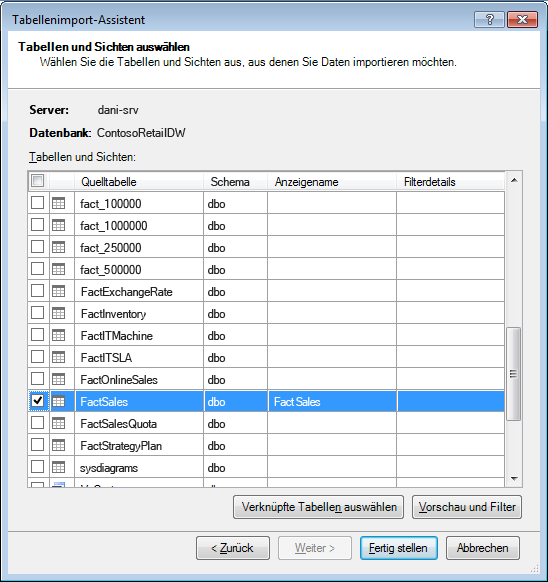
Task: Toggle the select-all checkbox in the header
Action: tap(37, 181)
